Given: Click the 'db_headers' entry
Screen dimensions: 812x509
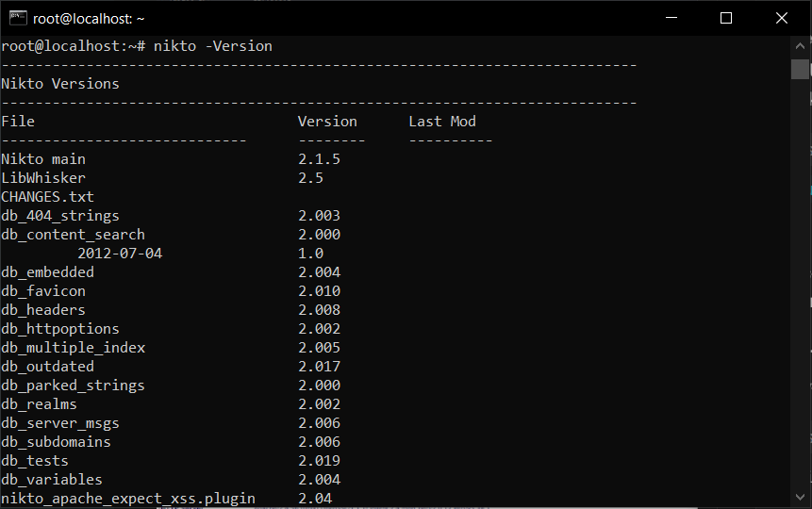Looking at the screenshot, I should 43,310.
